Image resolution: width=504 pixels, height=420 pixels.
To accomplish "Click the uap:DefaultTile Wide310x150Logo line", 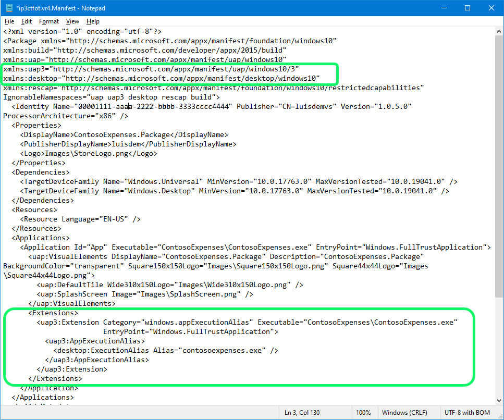I will [170, 285].
